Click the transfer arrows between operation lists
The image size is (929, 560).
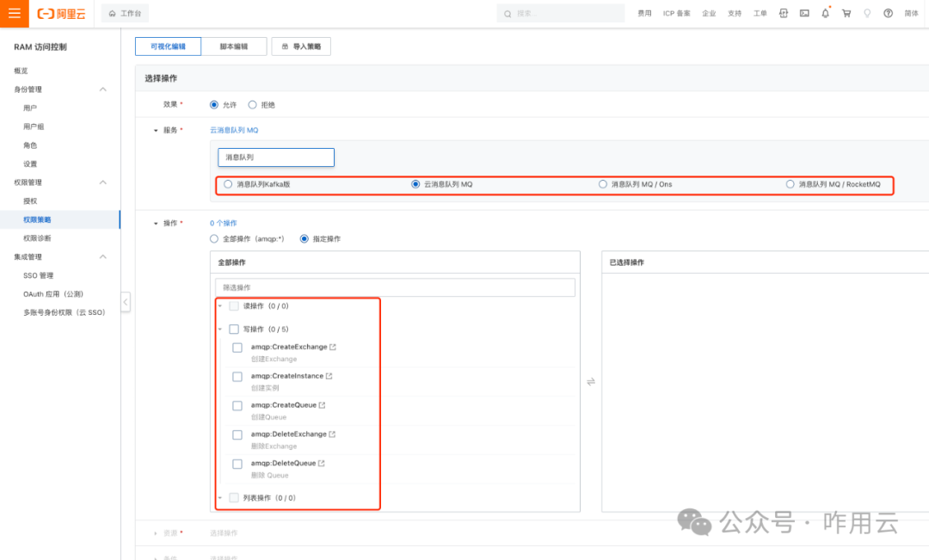click(x=591, y=382)
